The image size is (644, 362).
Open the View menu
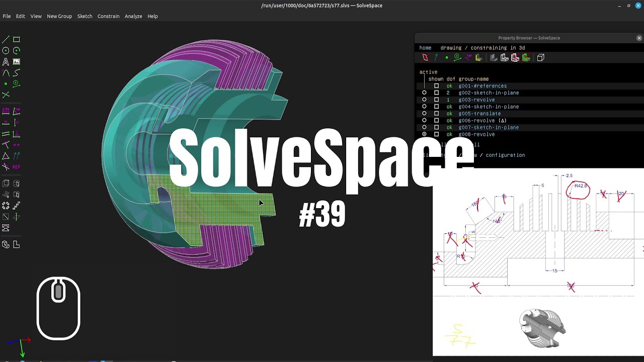pos(36,16)
